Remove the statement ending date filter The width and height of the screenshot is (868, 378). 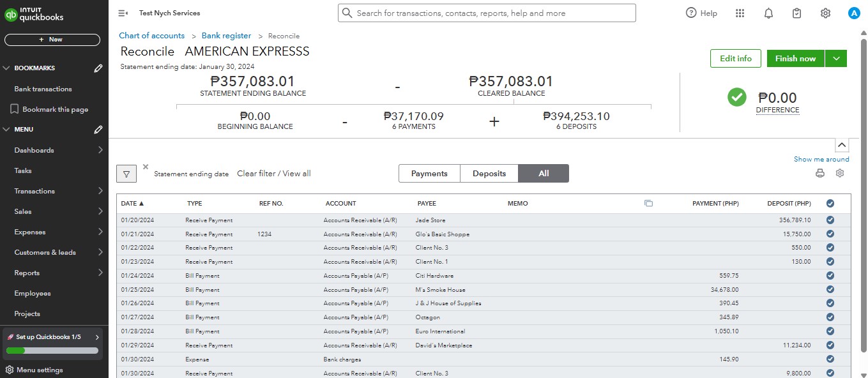[x=146, y=167]
